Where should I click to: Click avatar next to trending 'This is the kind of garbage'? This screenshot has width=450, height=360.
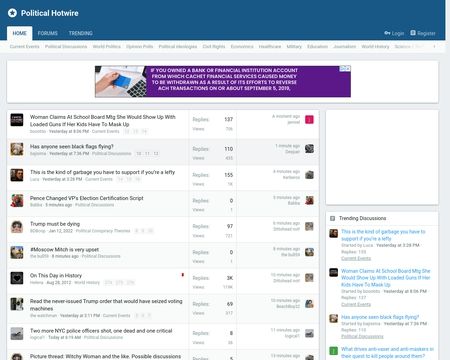(334, 233)
